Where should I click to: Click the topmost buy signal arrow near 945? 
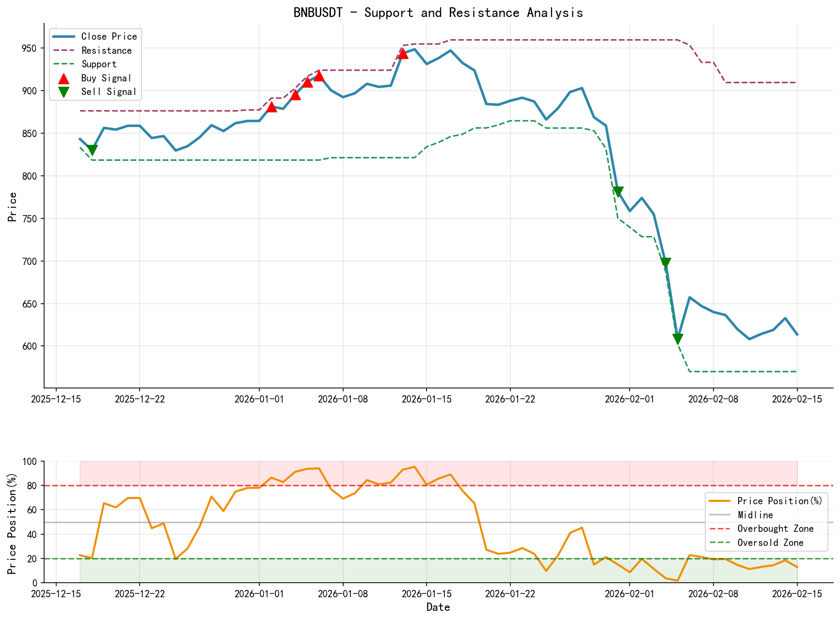coord(403,53)
